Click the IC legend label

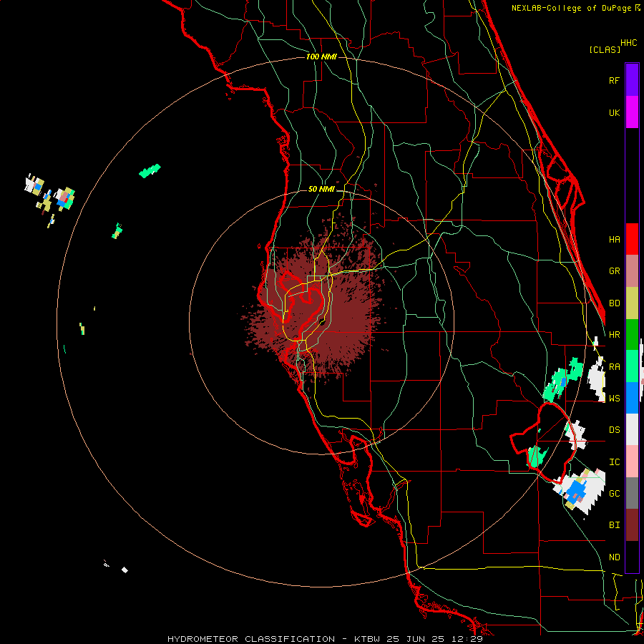point(614,462)
